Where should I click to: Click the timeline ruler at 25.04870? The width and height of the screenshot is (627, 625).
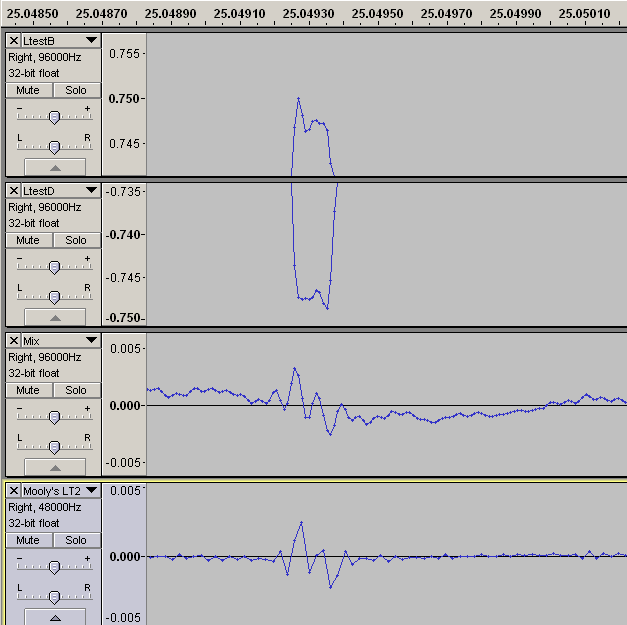(101, 14)
